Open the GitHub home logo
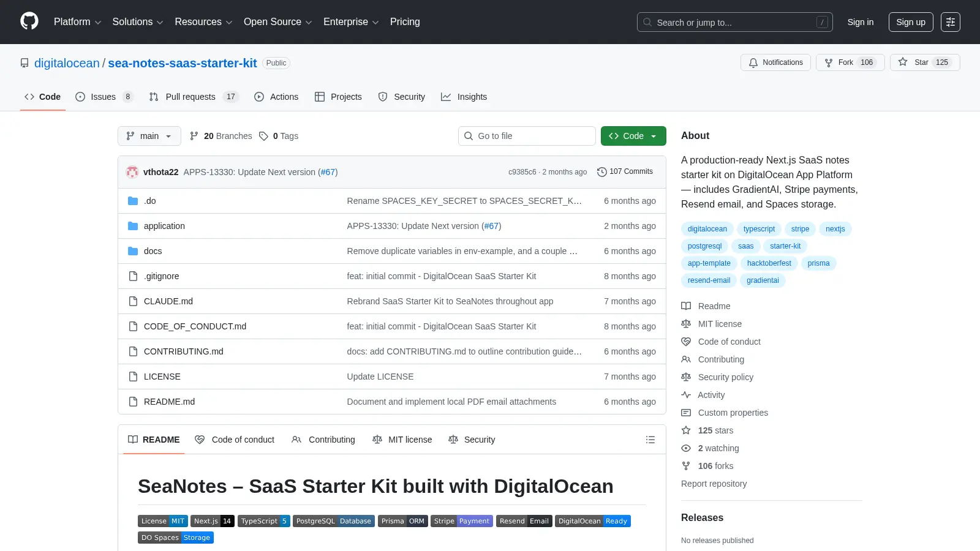 29,21
